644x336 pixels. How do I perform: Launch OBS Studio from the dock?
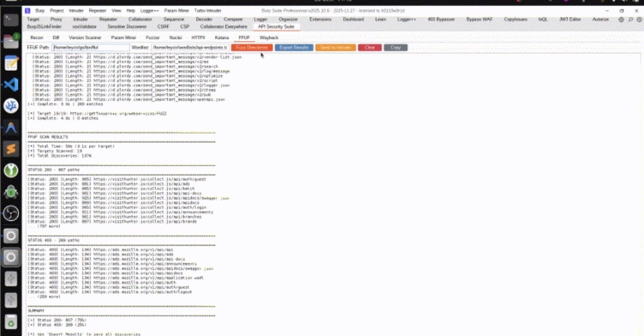tap(11, 213)
